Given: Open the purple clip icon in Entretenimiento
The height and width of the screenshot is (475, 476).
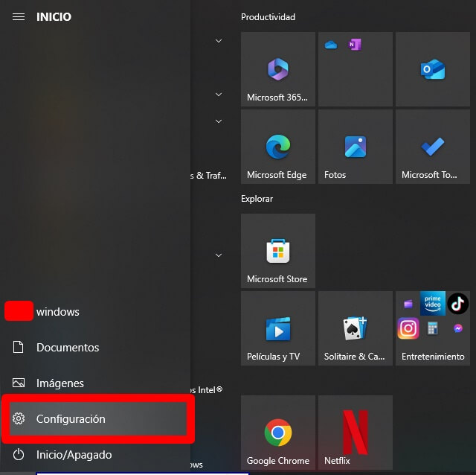Looking at the screenshot, I should [408, 303].
